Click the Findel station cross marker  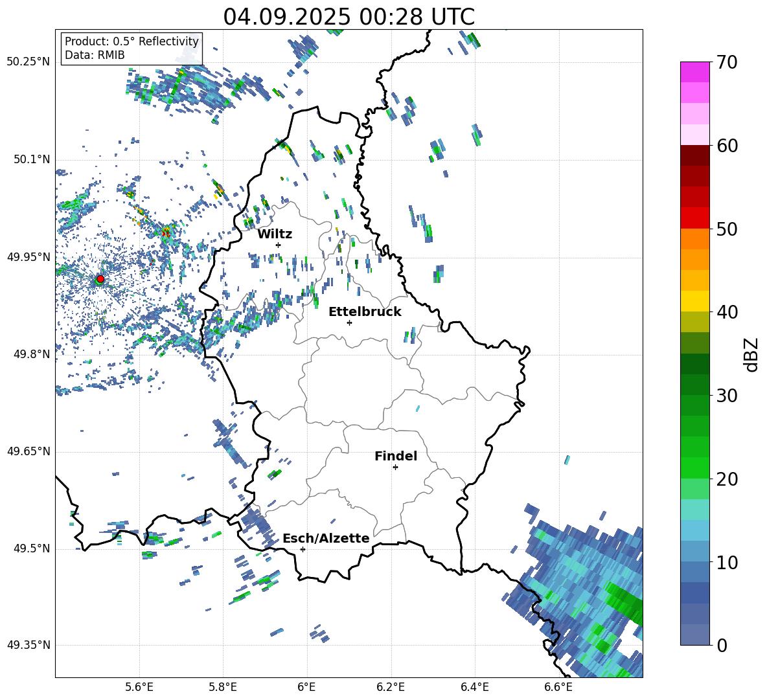(x=395, y=468)
